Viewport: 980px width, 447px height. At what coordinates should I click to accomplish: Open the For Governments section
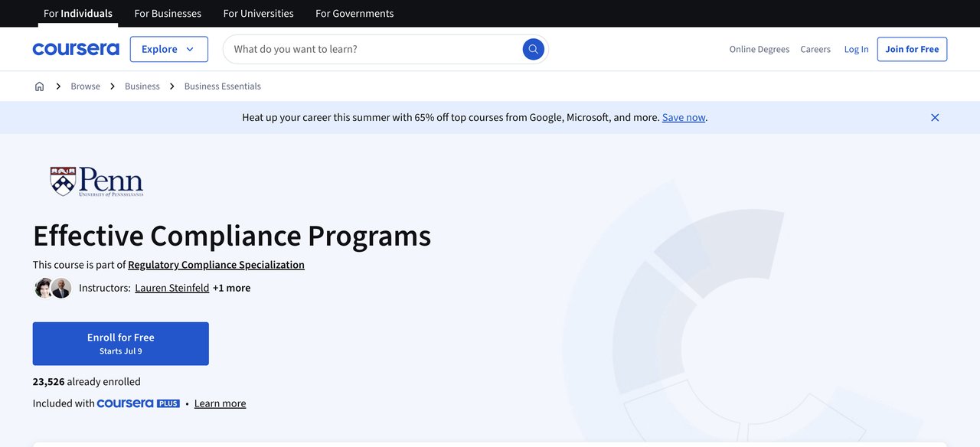click(x=354, y=13)
